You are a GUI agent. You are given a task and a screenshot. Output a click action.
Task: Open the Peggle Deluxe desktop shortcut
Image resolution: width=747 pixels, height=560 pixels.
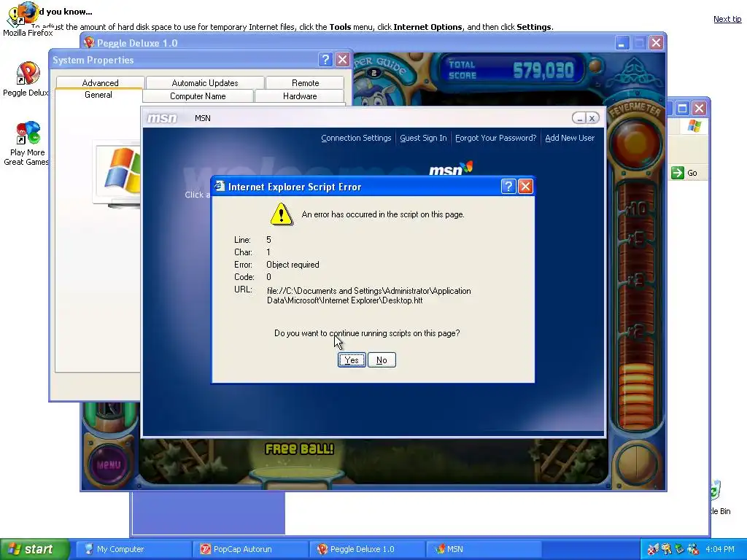point(27,79)
